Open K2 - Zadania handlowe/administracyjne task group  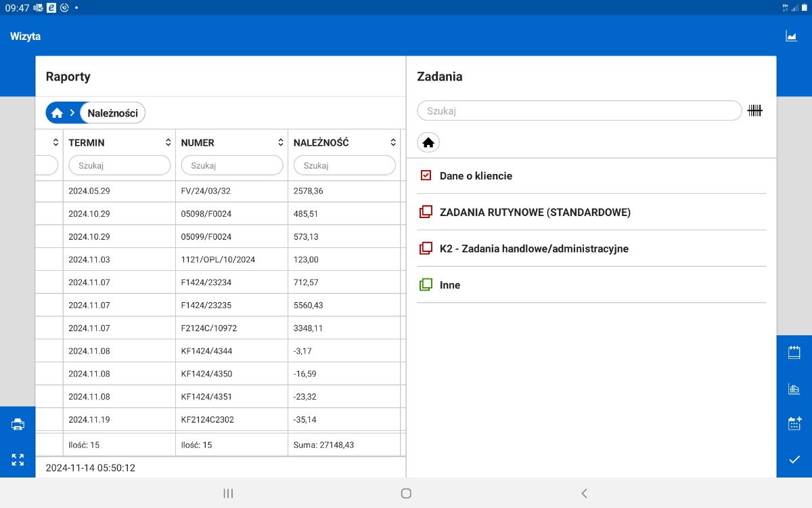pyautogui.click(x=534, y=249)
